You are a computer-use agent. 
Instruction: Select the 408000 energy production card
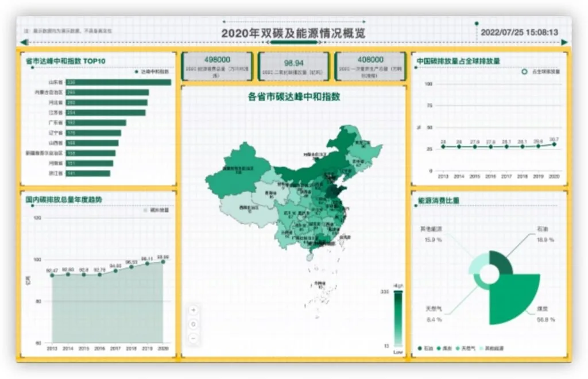[x=370, y=67]
